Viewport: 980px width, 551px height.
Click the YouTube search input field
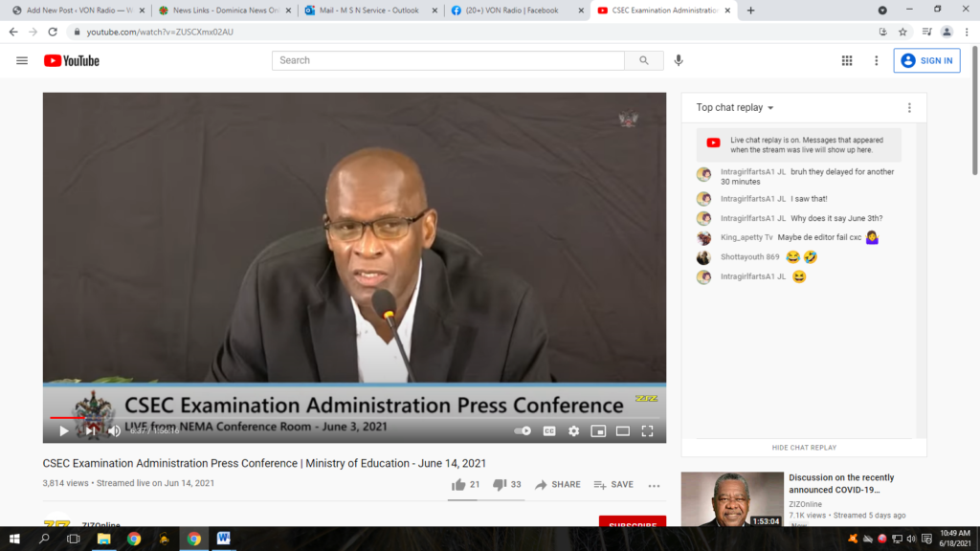point(448,60)
